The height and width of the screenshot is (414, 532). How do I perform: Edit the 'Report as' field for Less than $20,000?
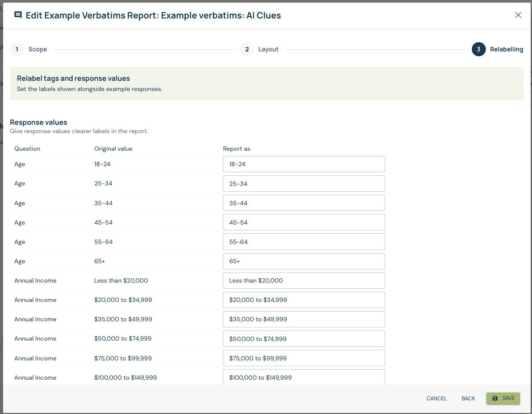304,280
